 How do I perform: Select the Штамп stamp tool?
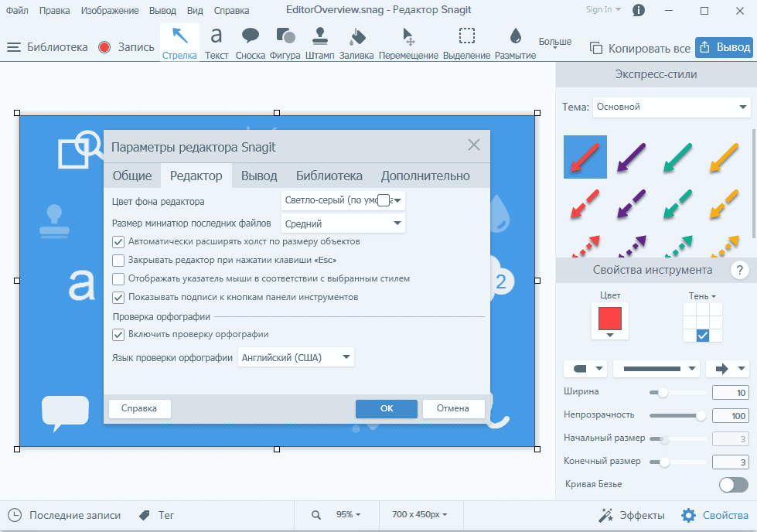click(x=319, y=43)
